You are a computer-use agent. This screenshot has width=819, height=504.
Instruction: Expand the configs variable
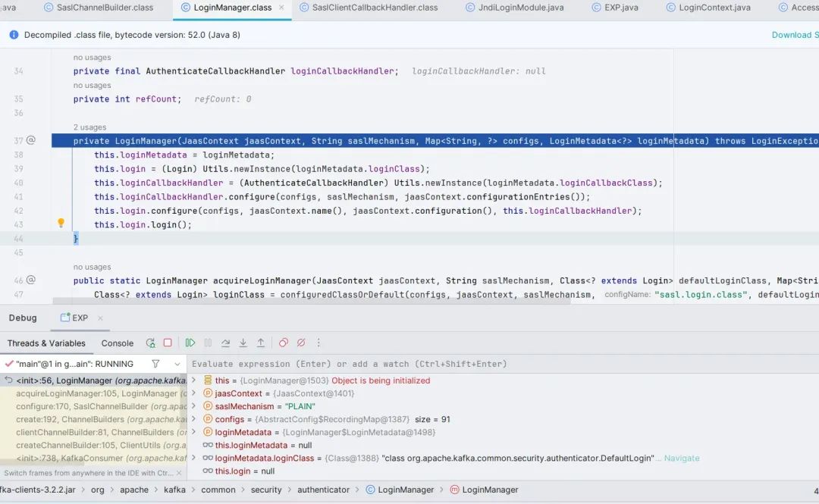tap(194, 419)
